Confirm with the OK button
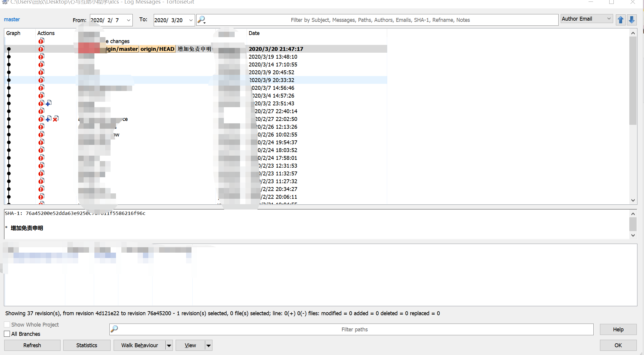Image resolution: width=644 pixels, height=355 pixels. (x=618, y=345)
